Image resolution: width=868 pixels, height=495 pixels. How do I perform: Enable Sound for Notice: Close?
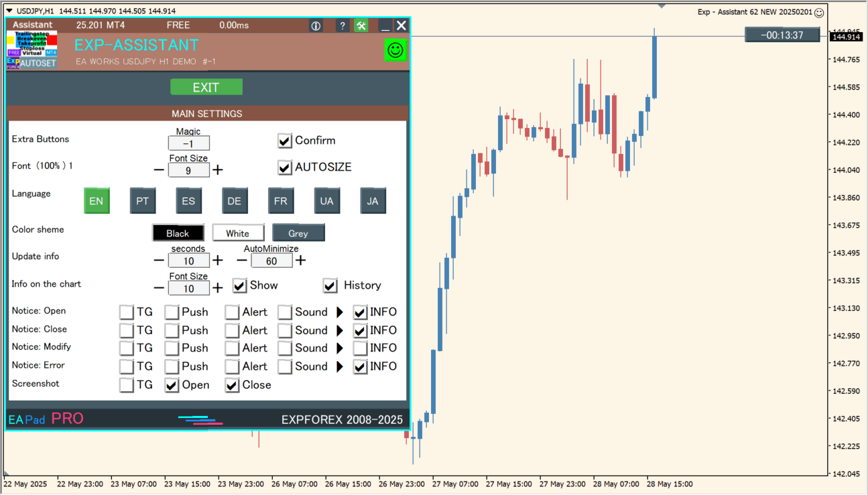tap(286, 330)
